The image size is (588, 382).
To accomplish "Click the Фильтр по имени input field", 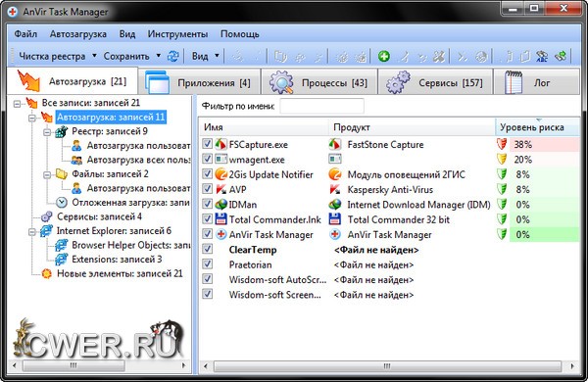I will pos(321,106).
